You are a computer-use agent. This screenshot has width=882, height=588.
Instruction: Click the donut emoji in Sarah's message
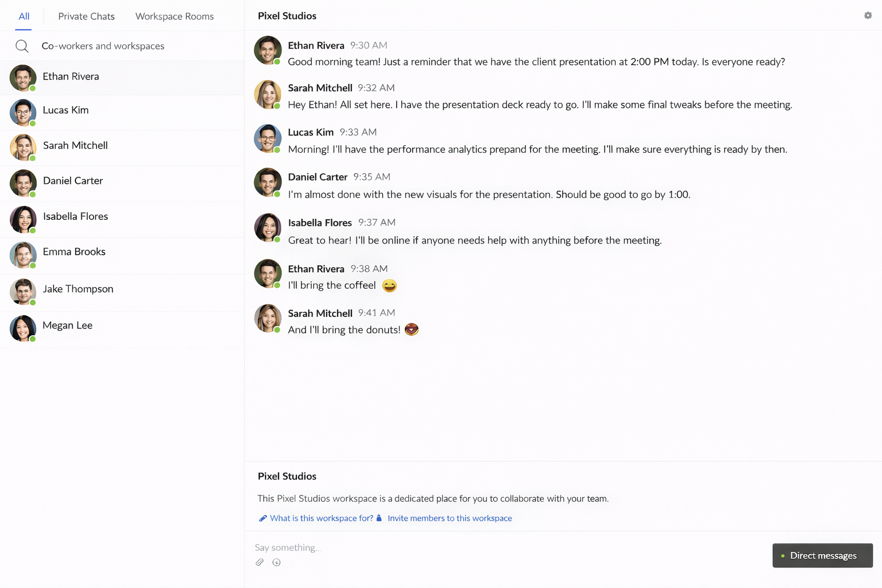(x=412, y=330)
